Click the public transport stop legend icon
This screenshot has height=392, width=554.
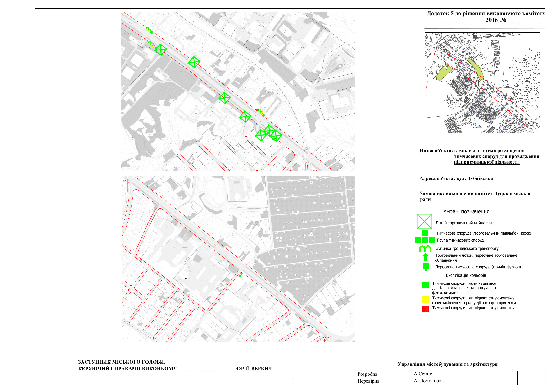click(425, 248)
